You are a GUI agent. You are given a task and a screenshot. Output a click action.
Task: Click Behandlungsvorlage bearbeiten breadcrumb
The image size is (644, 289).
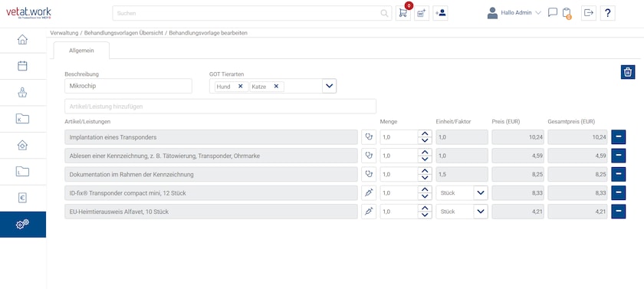[209, 33]
